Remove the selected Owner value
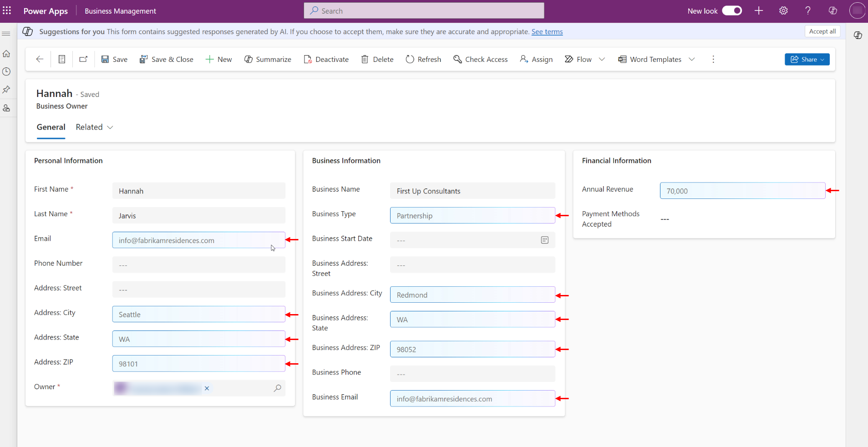868x447 pixels. pos(207,388)
